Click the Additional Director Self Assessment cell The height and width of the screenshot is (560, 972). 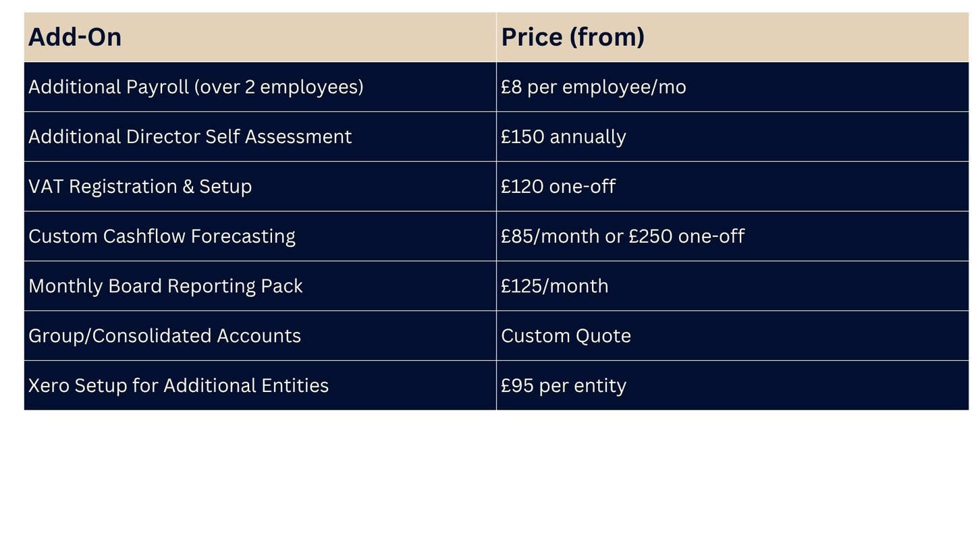190,137
